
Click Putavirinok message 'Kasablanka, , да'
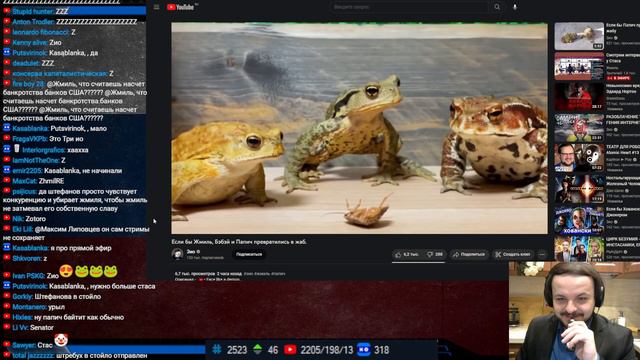click(x=73, y=53)
